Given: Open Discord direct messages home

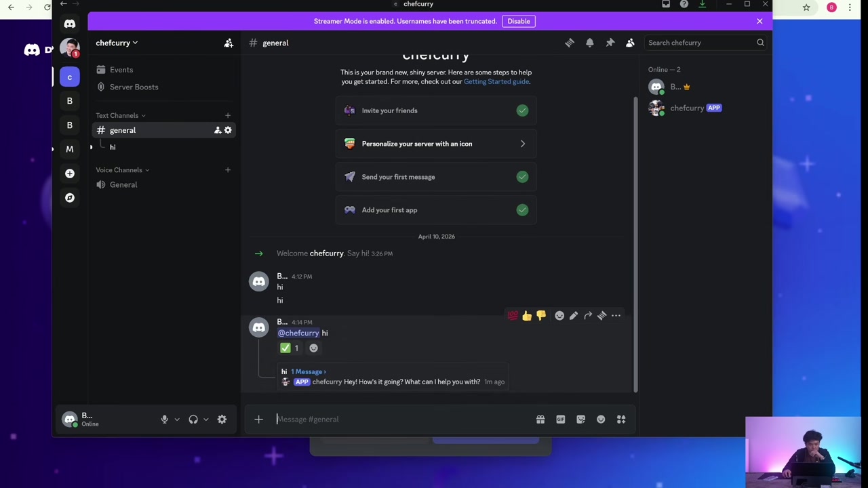Looking at the screenshot, I should tap(70, 24).
